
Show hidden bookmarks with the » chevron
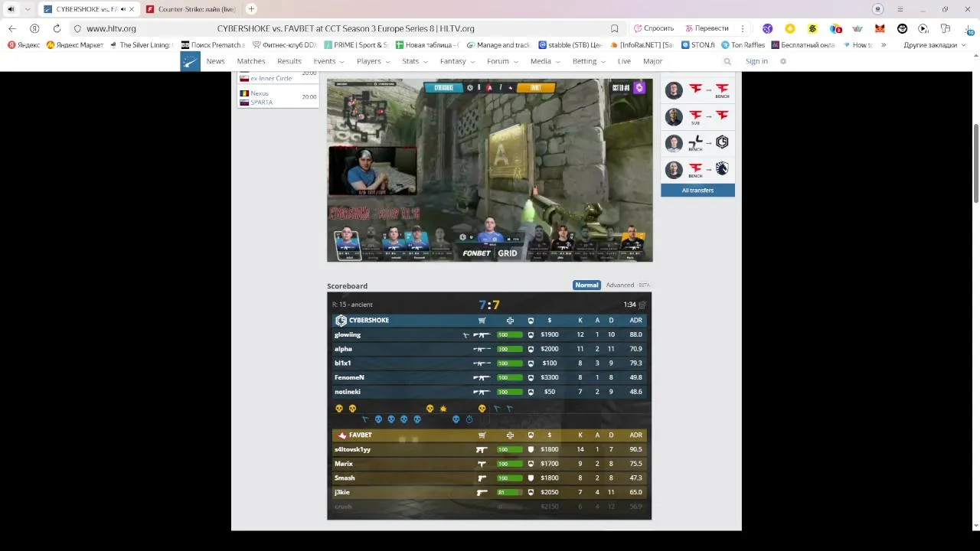[x=884, y=45]
